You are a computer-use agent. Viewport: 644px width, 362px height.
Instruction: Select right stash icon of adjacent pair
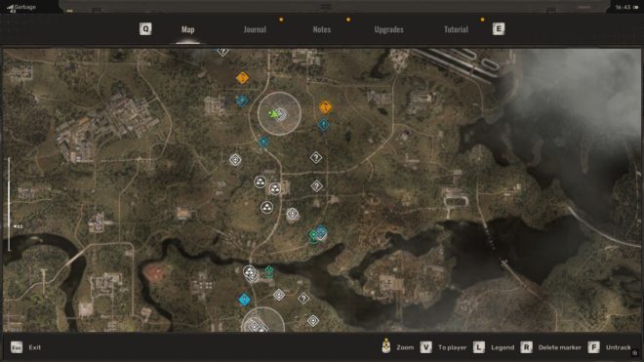tap(274, 189)
